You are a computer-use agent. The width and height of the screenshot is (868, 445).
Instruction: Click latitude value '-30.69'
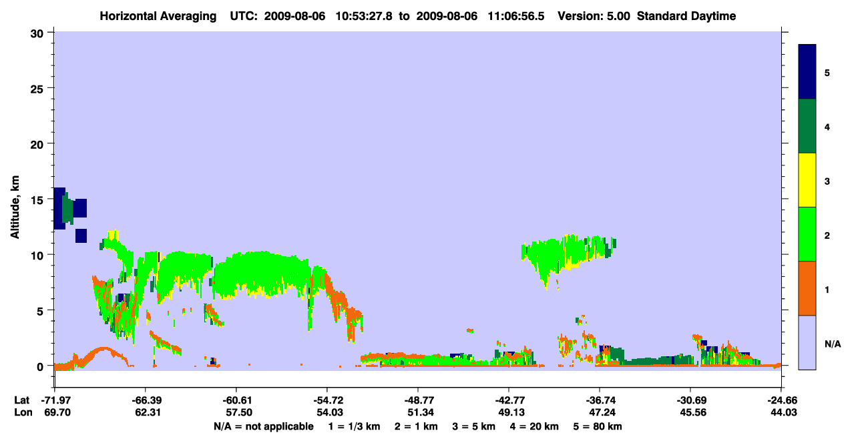[x=690, y=400]
